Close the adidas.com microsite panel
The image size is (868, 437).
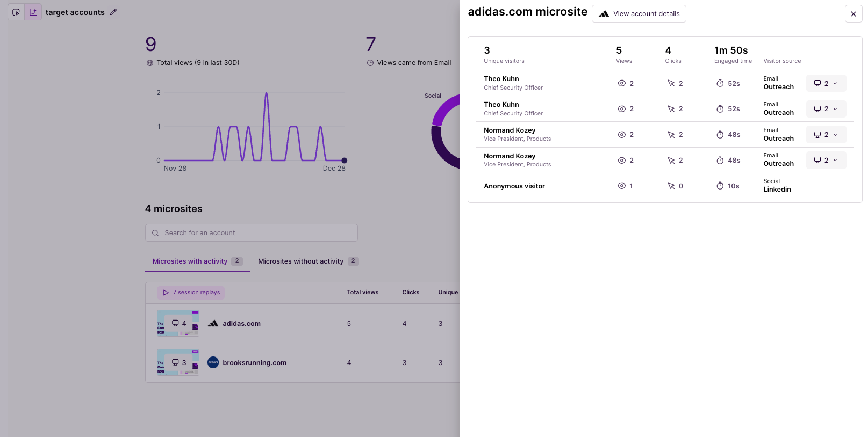point(853,14)
